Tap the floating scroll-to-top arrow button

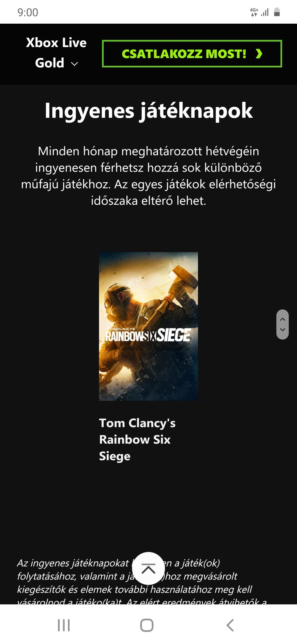pyautogui.click(x=148, y=568)
